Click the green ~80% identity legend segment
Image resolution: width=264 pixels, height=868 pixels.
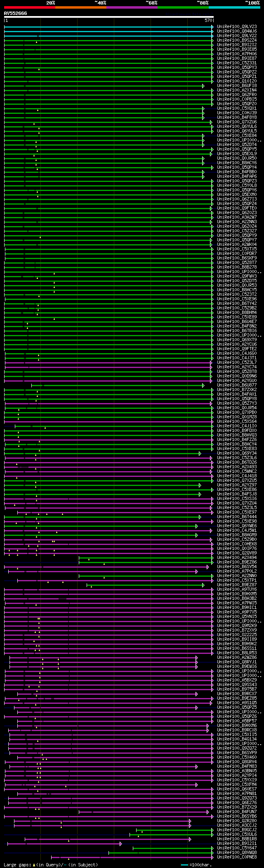183,7
